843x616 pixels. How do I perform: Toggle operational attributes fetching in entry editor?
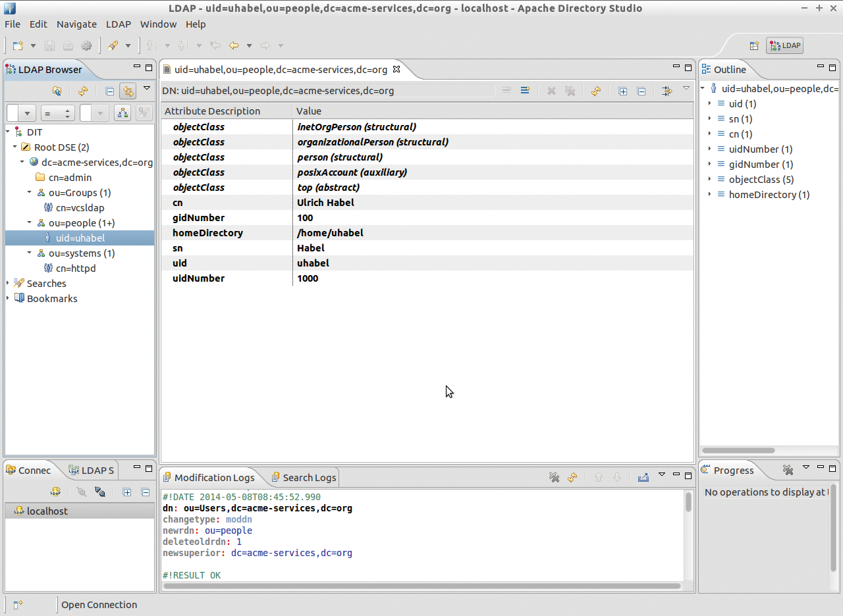666,90
